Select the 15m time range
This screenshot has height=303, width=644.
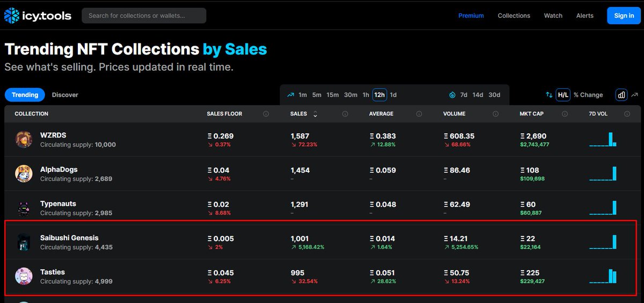(333, 95)
